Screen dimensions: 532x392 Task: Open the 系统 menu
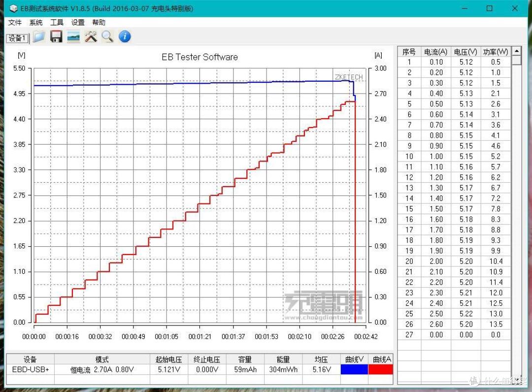click(x=36, y=22)
